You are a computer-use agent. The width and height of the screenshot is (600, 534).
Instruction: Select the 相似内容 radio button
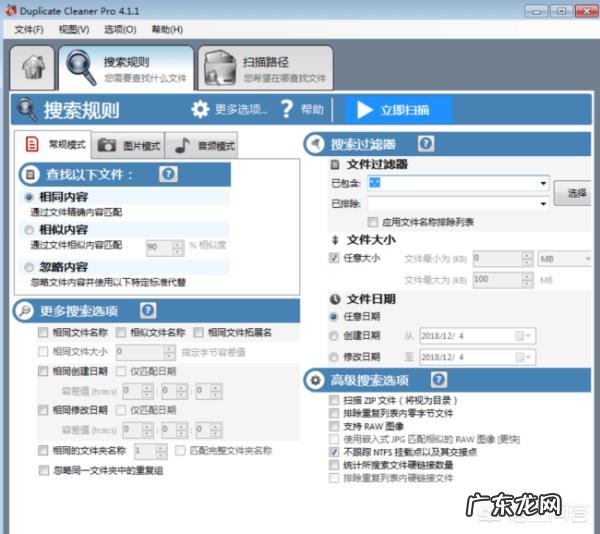pyautogui.click(x=29, y=230)
